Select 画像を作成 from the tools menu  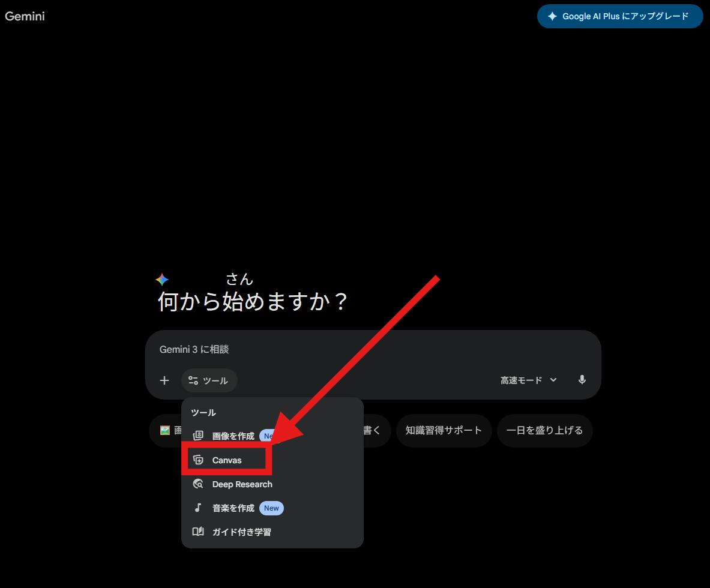point(233,436)
